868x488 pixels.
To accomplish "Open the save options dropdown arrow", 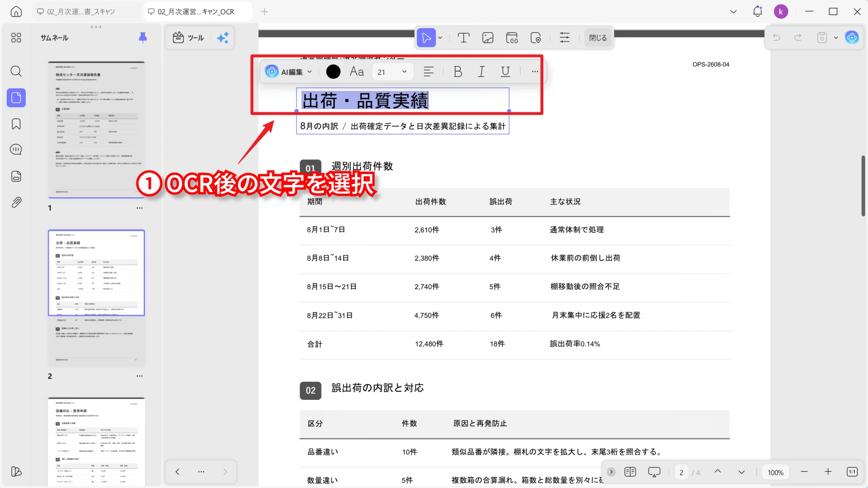I will pos(836,38).
